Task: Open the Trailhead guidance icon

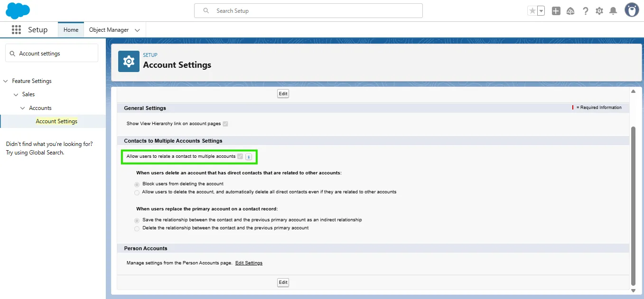Action: click(570, 11)
